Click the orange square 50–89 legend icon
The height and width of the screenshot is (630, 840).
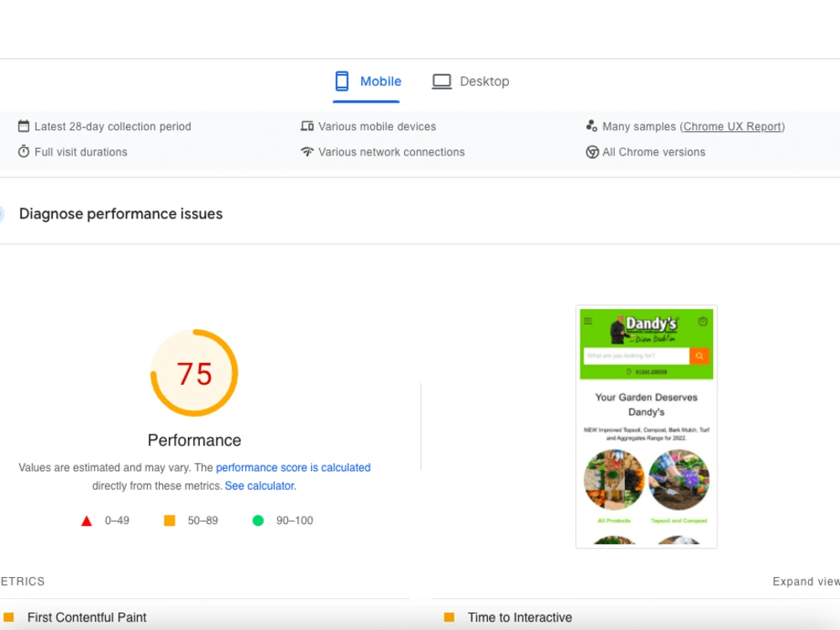[170, 521]
